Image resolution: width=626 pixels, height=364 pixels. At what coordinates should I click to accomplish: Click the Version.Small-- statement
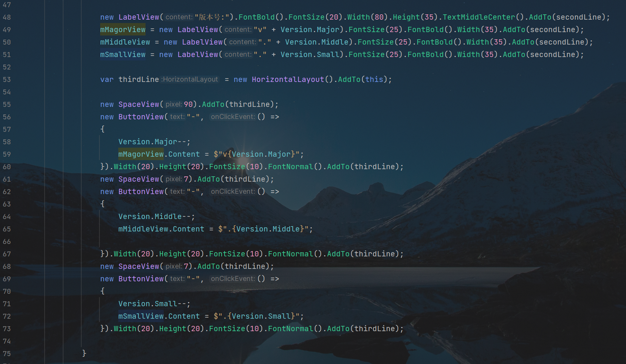155,304
